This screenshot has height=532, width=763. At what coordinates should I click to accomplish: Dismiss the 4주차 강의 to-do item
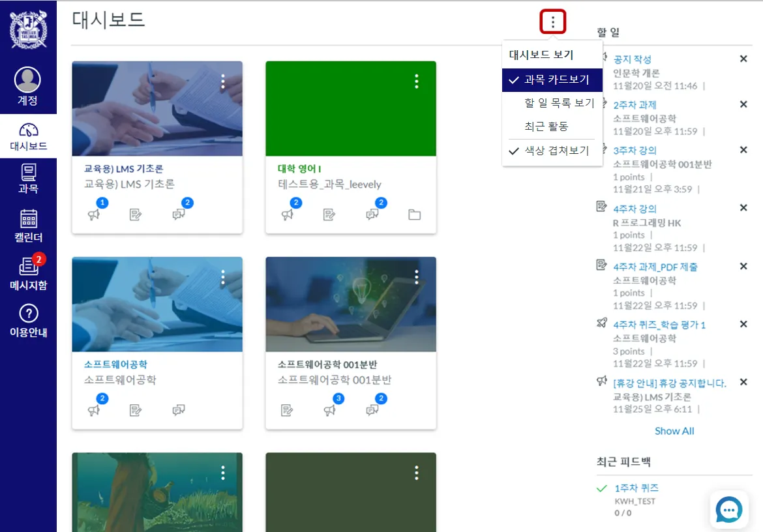click(x=743, y=207)
